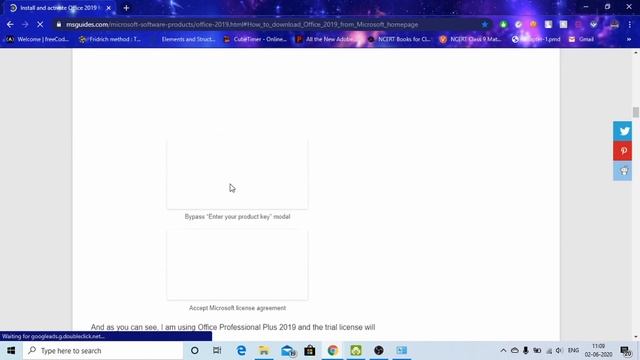Open the NCERT Class 9 Mat bookmark
Viewport: 640px width, 360px height.
(471, 39)
